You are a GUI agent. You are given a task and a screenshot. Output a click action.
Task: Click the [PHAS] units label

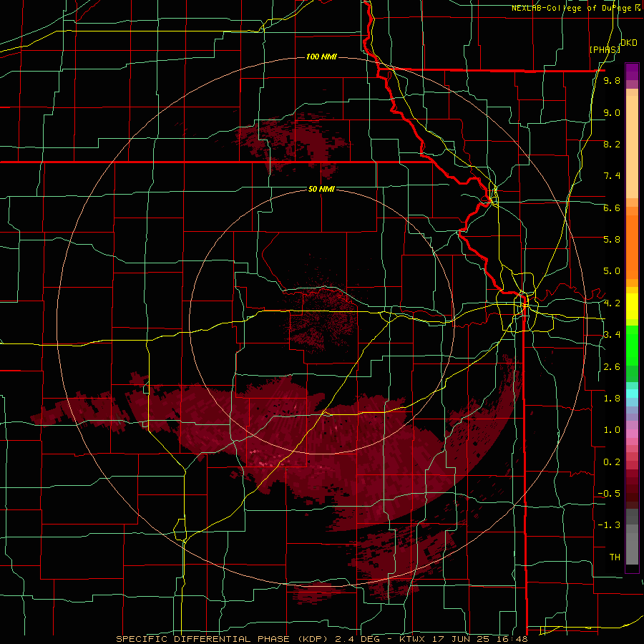pos(605,49)
